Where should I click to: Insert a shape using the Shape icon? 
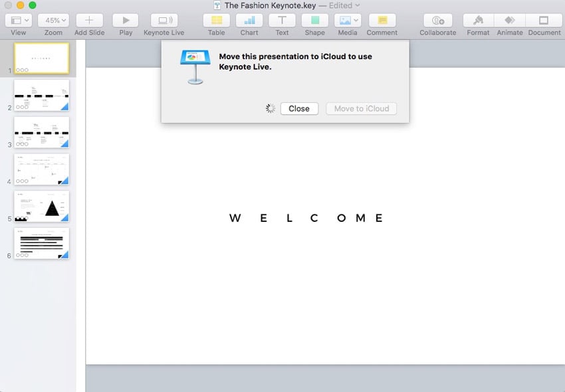point(314,21)
